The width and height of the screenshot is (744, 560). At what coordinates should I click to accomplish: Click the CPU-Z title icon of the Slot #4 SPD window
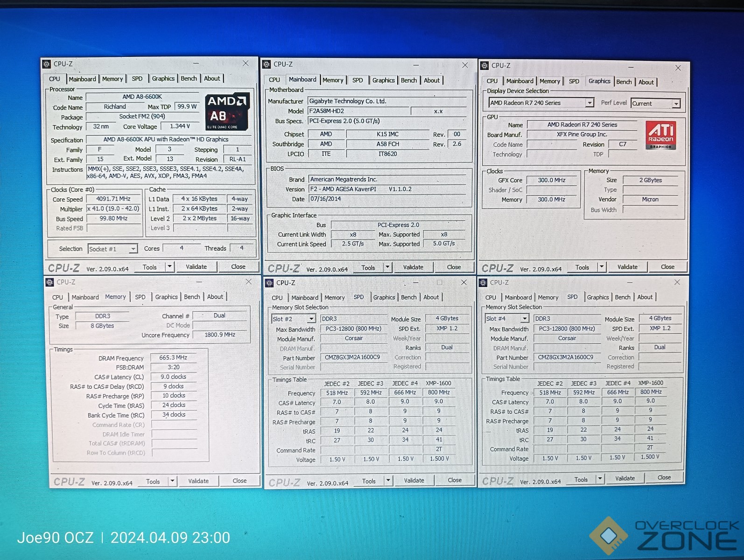(x=484, y=283)
